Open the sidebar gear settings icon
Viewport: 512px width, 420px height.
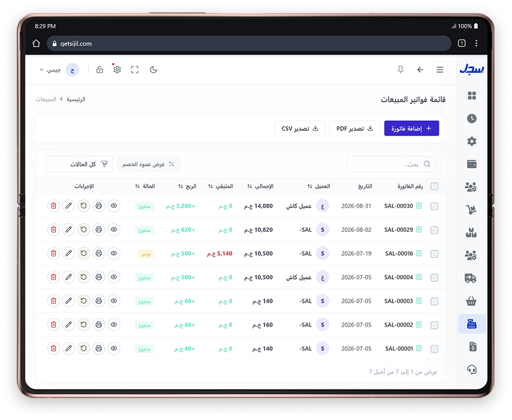pos(472,142)
